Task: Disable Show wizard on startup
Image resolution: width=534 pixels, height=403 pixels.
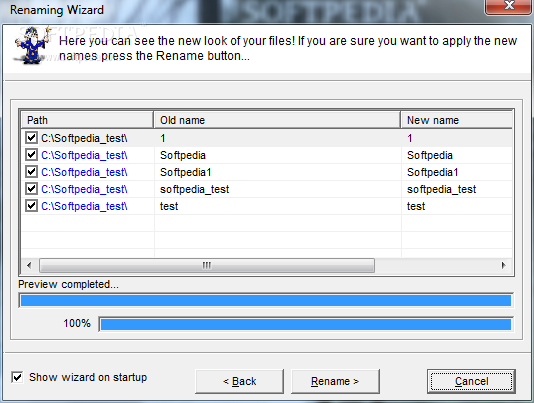Action: [17, 377]
